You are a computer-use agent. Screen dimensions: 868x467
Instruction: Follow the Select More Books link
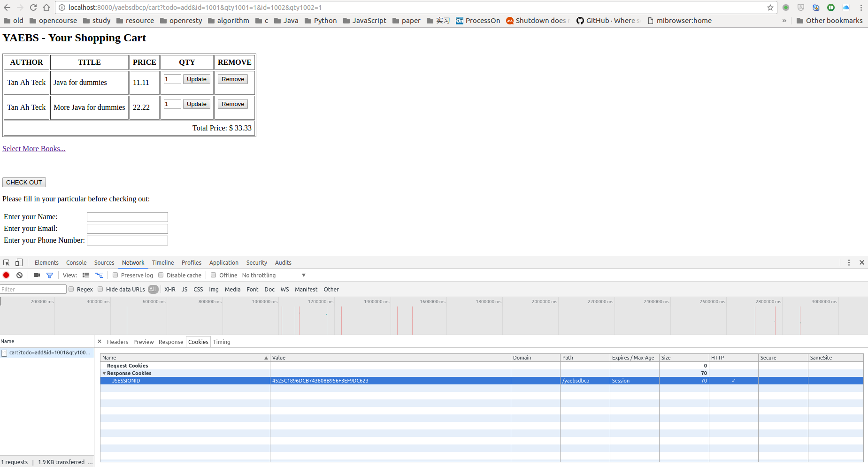coord(34,149)
